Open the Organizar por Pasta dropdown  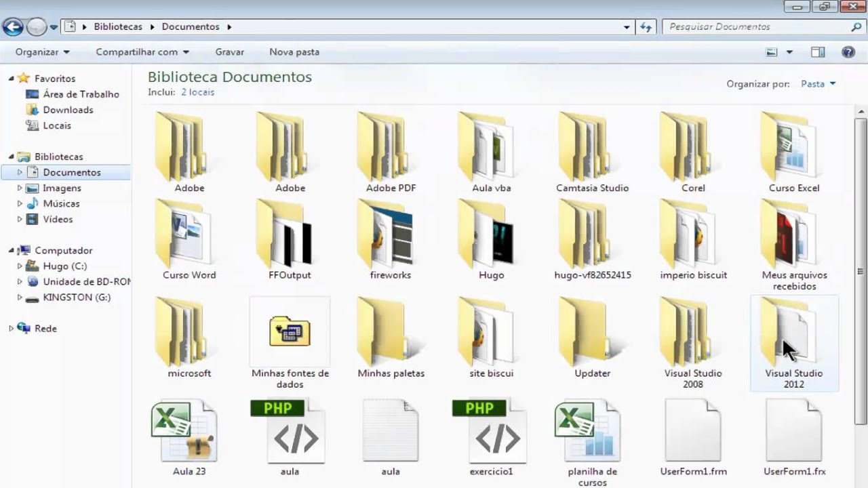tap(818, 84)
